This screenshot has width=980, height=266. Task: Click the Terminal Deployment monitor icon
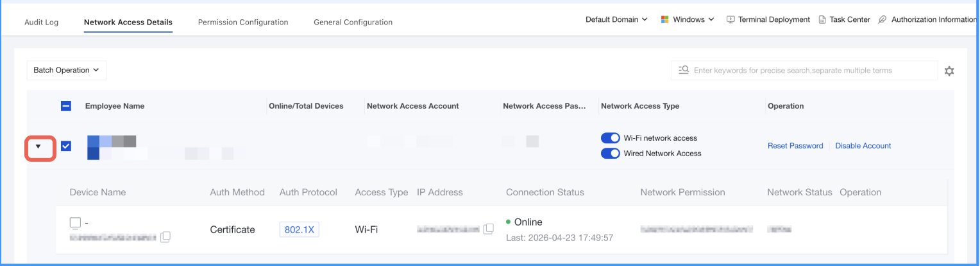pyautogui.click(x=731, y=20)
